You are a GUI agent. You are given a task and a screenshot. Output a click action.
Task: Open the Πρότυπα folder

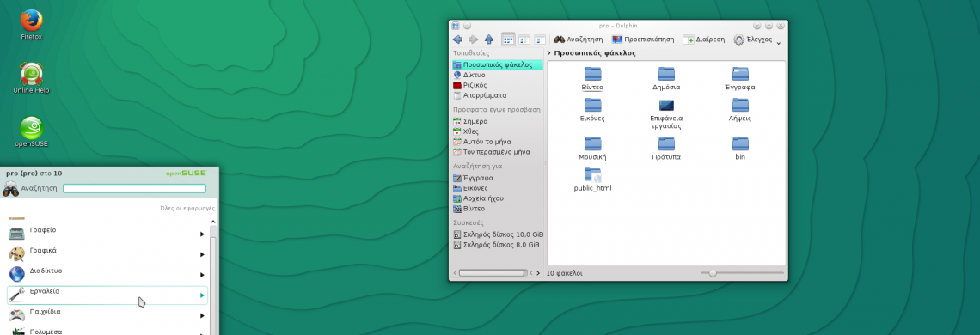click(x=666, y=148)
